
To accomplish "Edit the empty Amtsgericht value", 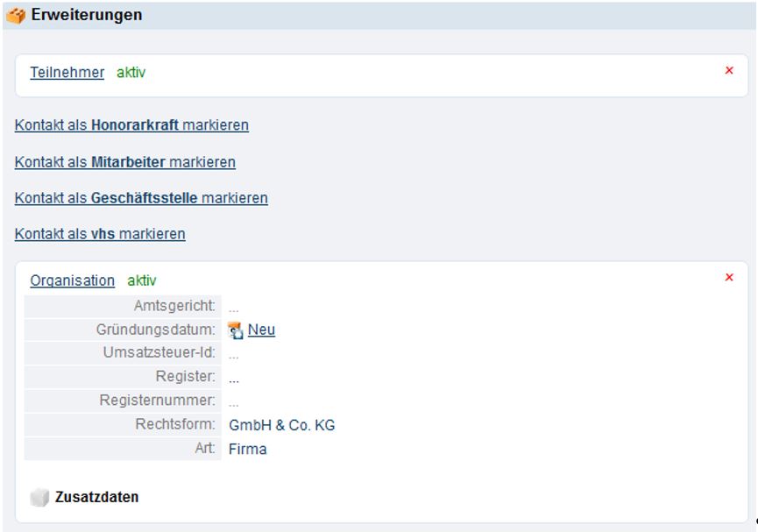I will pyautogui.click(x=234, y=308).
